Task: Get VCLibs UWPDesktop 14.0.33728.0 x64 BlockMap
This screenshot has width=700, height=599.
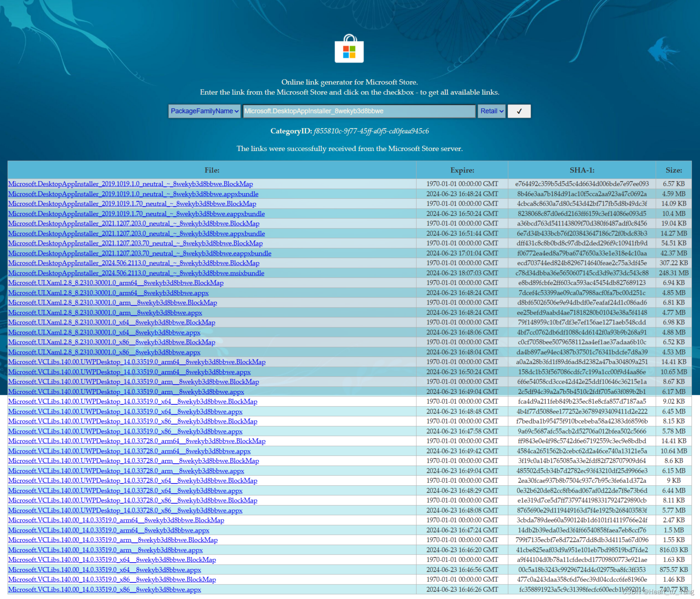Action: click(x=133, y=481)
